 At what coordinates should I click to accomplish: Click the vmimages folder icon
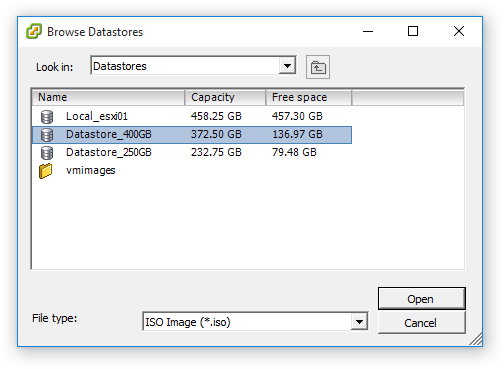click(x=46, y=171)
